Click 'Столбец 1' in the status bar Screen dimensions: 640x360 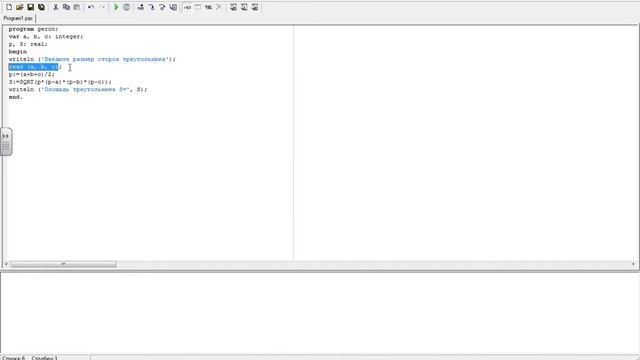click(x=44, y=358)
